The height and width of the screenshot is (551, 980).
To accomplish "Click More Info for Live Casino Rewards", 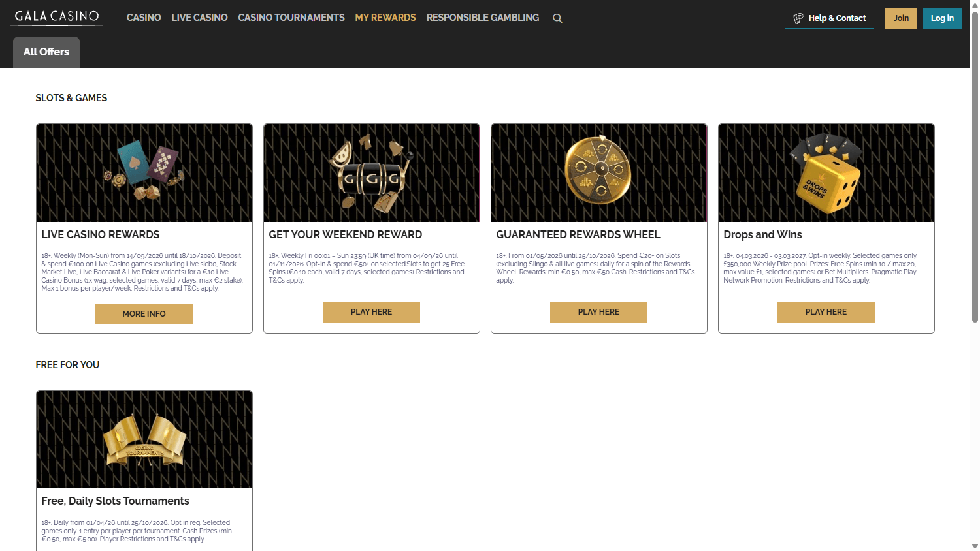I will [x=144, y=314].
